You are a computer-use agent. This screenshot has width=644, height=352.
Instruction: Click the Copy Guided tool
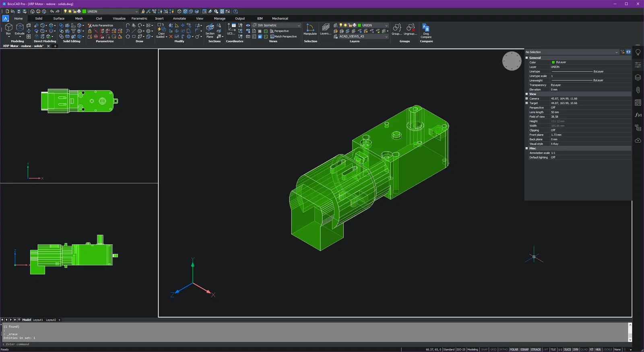pos(161,31)
